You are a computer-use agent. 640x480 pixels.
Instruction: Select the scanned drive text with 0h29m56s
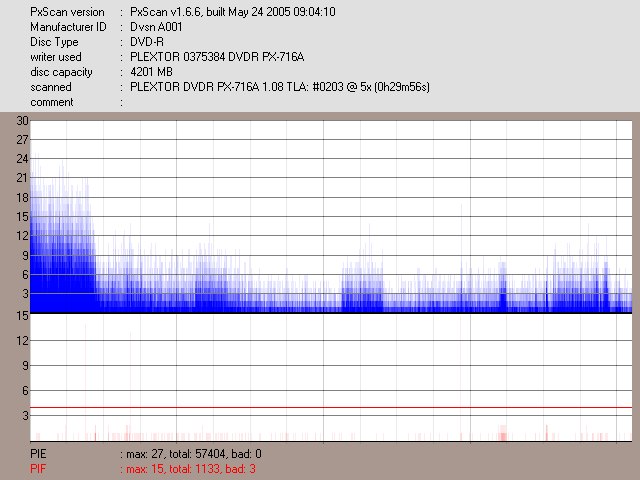click(280, 87)
